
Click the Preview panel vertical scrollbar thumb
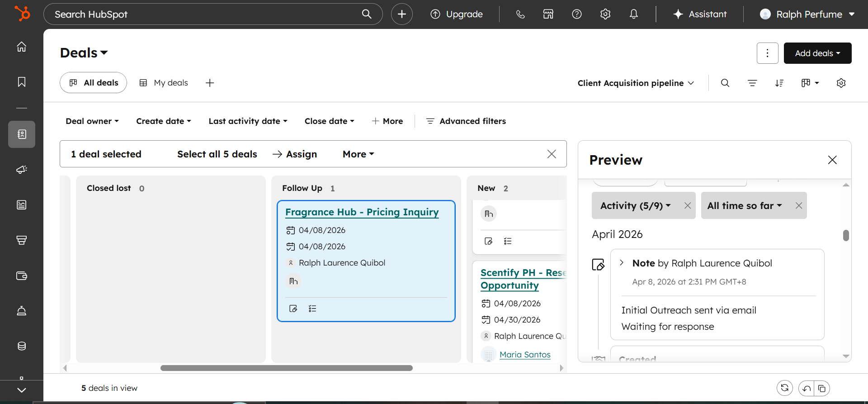846,236
